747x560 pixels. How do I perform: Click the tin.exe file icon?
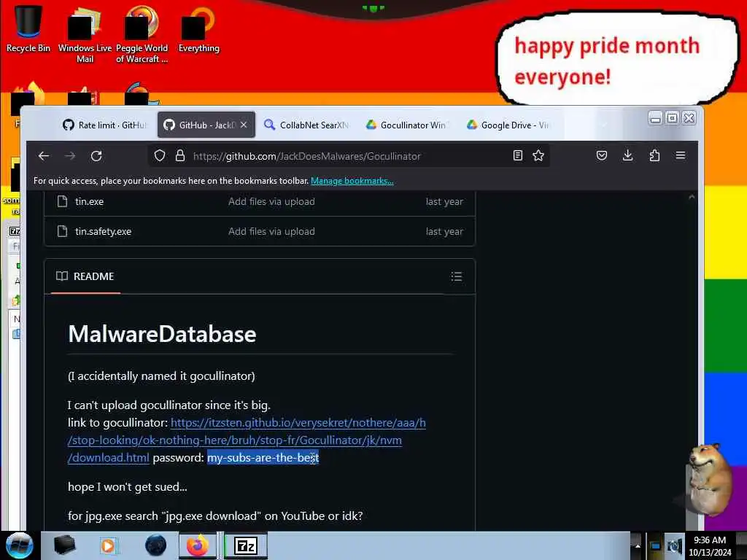point(63,201)
